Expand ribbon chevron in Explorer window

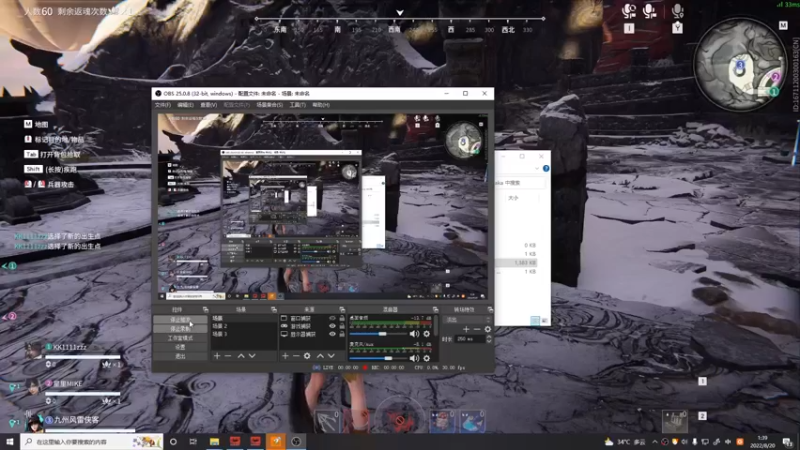coord(537,168)
